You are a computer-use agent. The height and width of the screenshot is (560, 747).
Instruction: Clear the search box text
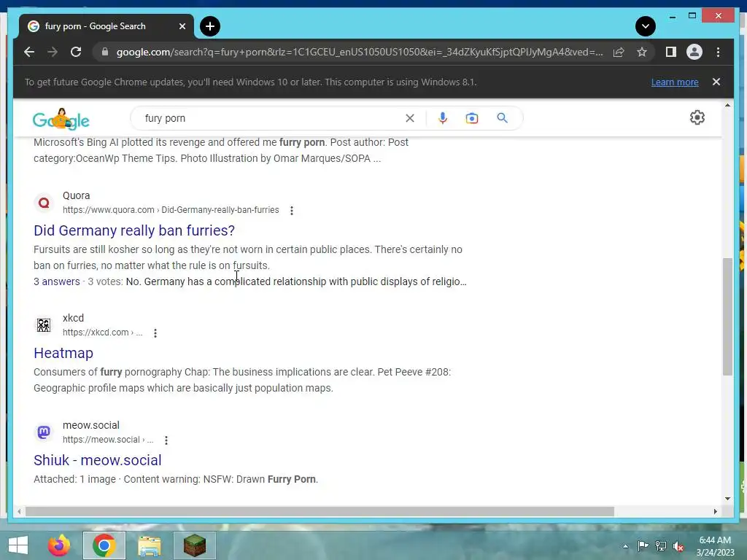pos(410,118)
